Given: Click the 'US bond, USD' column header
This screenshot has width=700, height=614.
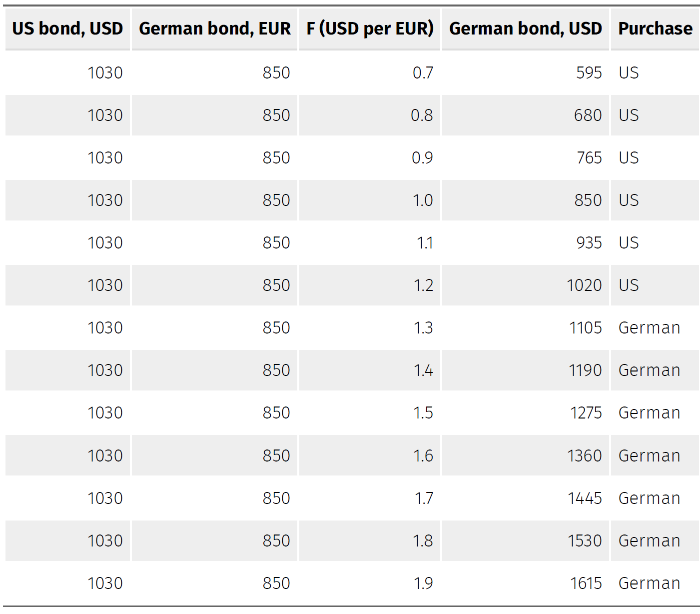Looking at the screenshot, I should (67, 29).
